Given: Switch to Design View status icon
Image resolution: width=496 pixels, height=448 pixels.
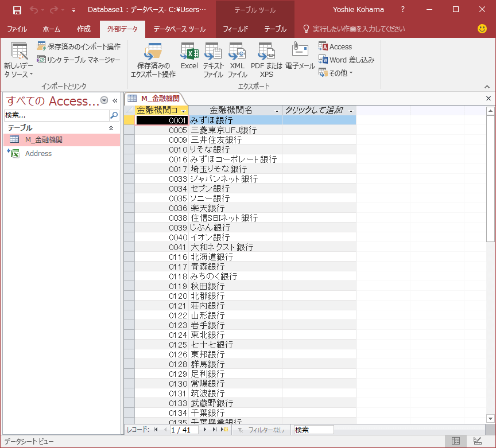Looking at the screenshot, I should point(477,441).
